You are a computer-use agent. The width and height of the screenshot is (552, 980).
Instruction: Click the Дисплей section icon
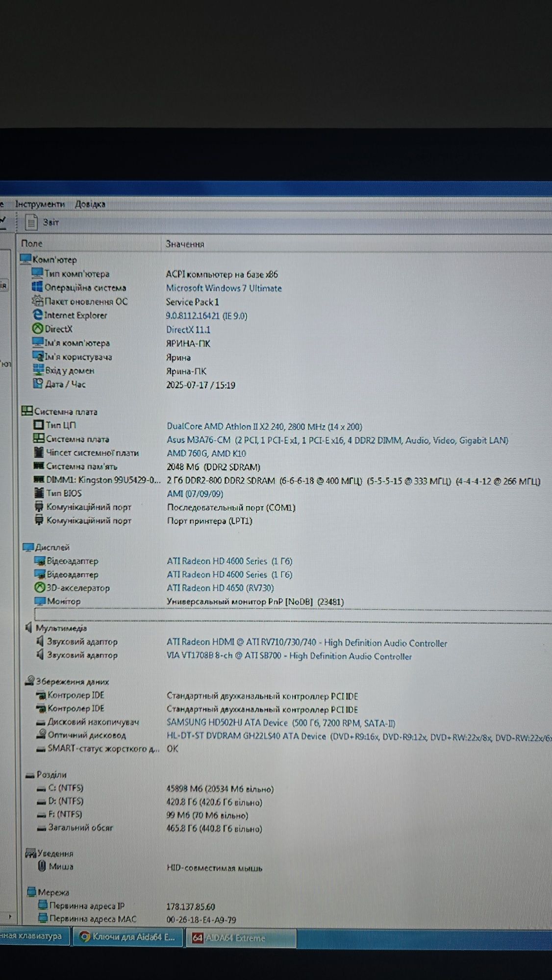click(28, 547)
